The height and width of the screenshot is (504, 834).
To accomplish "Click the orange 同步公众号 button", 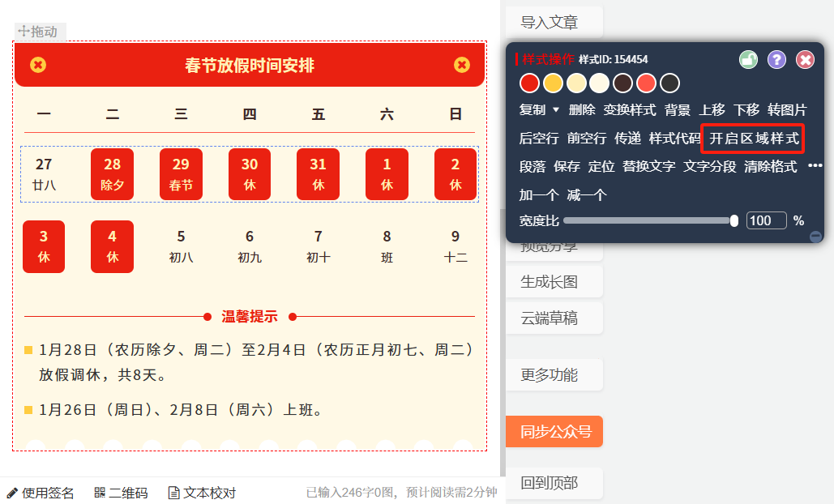I will (554, 432).
